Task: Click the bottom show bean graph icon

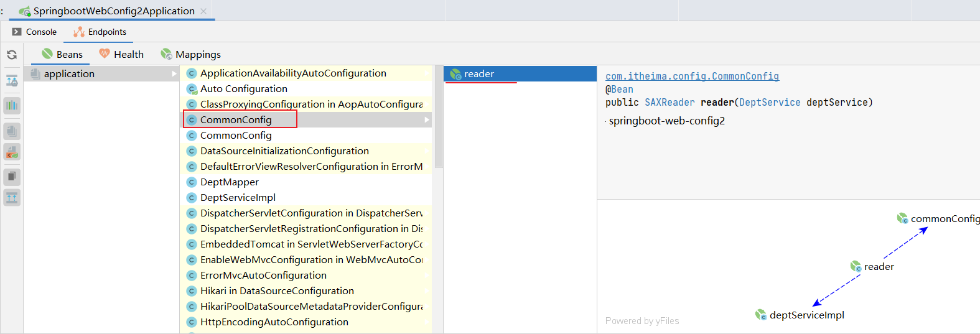Action: pos(12,198)
